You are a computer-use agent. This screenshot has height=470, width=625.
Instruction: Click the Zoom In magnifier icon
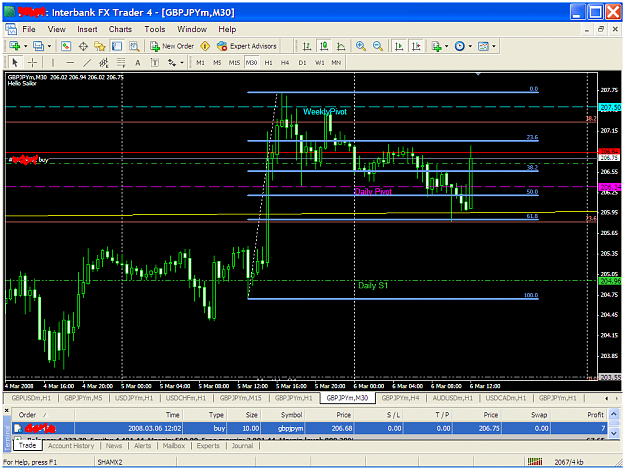361,46
